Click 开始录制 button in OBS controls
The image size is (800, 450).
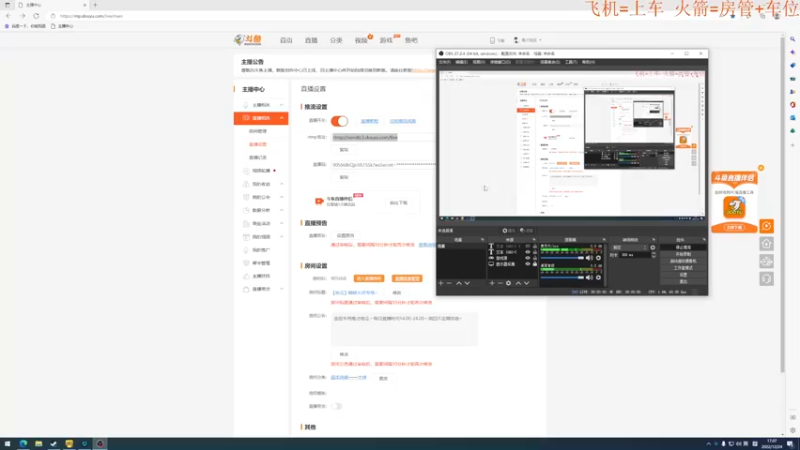pos(683,254)
